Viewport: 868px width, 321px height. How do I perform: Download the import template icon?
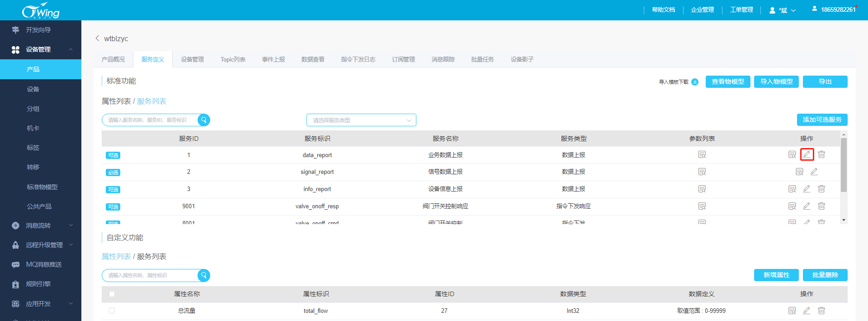[x=695, y=82]
